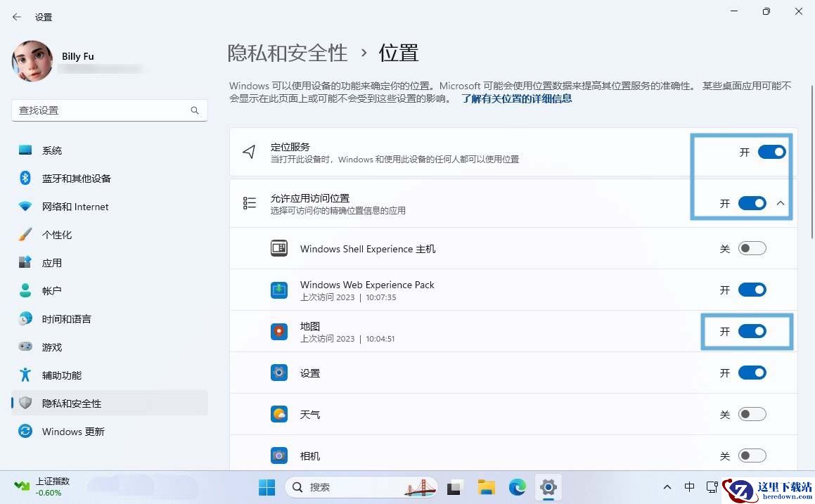Open 了解有关位置的详细信息 link

517,98
